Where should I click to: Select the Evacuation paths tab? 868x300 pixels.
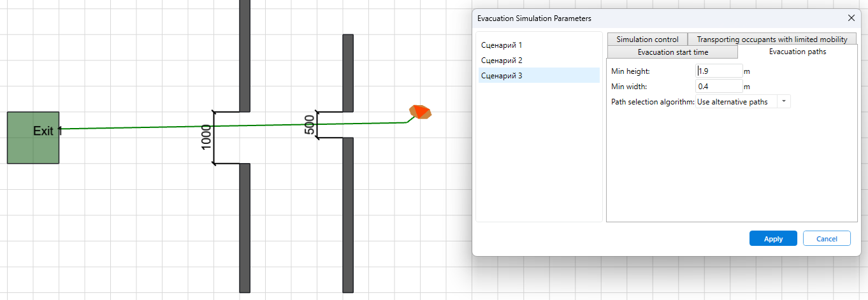tap(797, 52)
